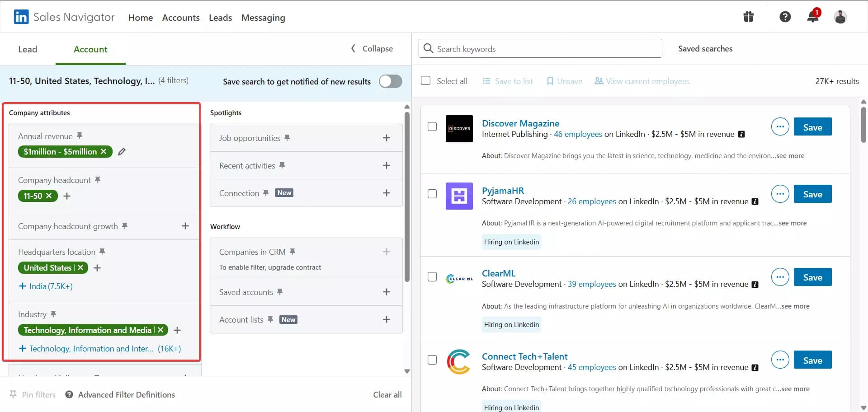This screenshot has width=868, height=412.
Task: Open more options for Discover Magazine
Action: click(x=780, y=127)
